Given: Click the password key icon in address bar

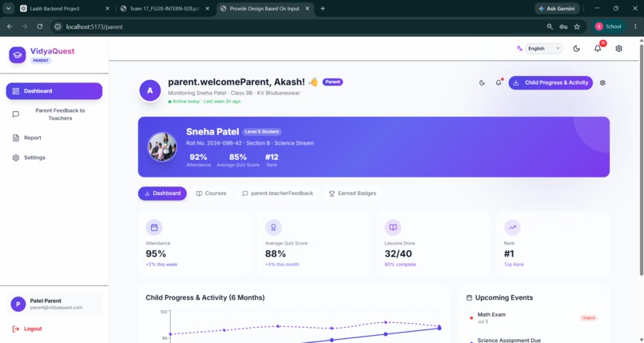Looking at the screenshot, I should pyautogui.click(x=563, y=26).
